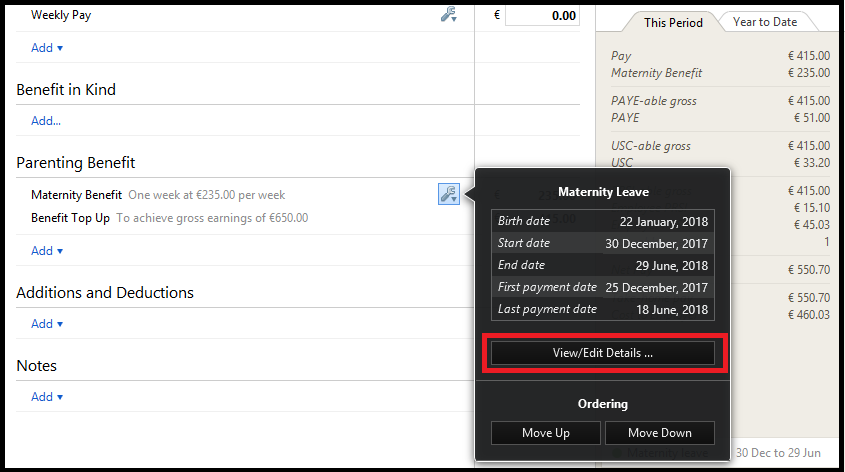The image size is (845, 472).
Task: Select the Maternity Benefit row label
Action: point(77,195)
